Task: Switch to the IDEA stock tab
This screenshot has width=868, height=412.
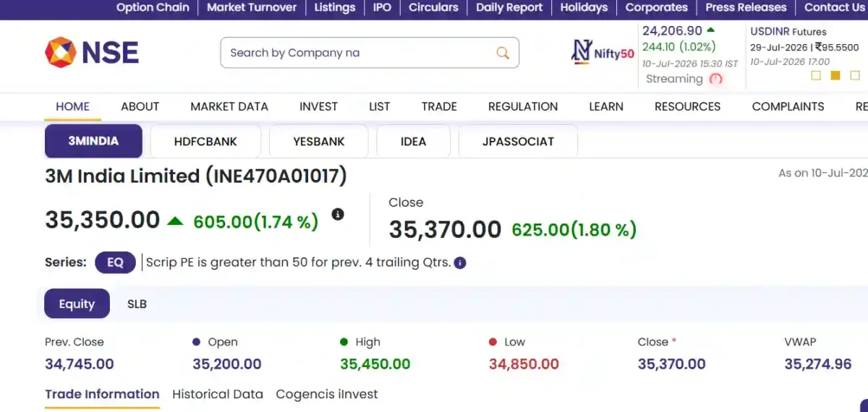Action: click(x=413, y=141)
